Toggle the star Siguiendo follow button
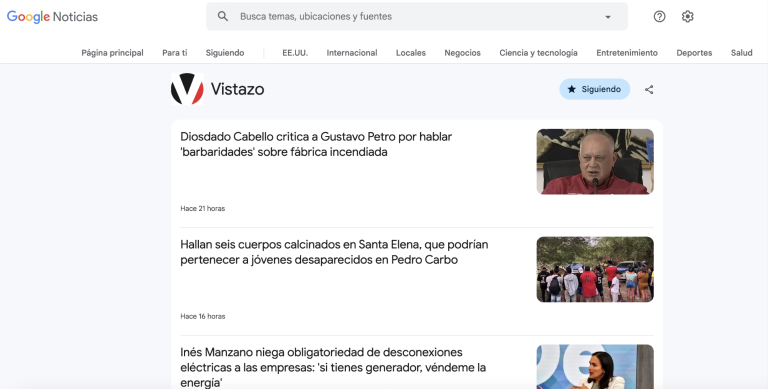This screenshot has height=389, width=768. tap(594, 89)
